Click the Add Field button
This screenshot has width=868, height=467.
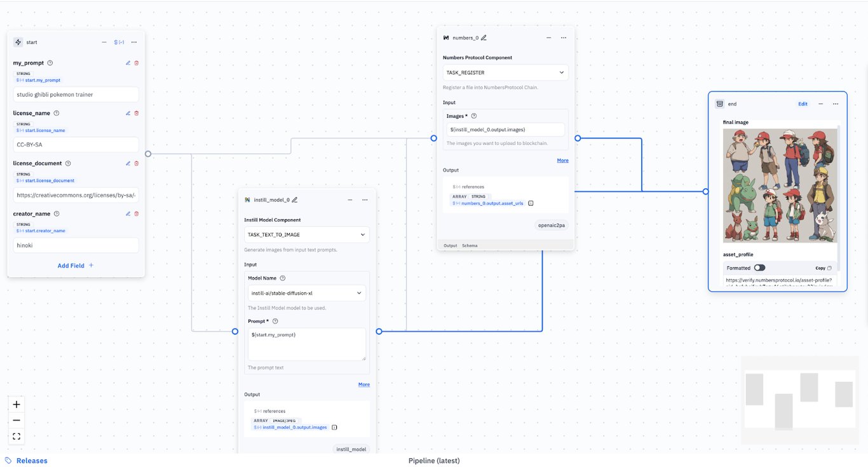(x=76, y=266)
